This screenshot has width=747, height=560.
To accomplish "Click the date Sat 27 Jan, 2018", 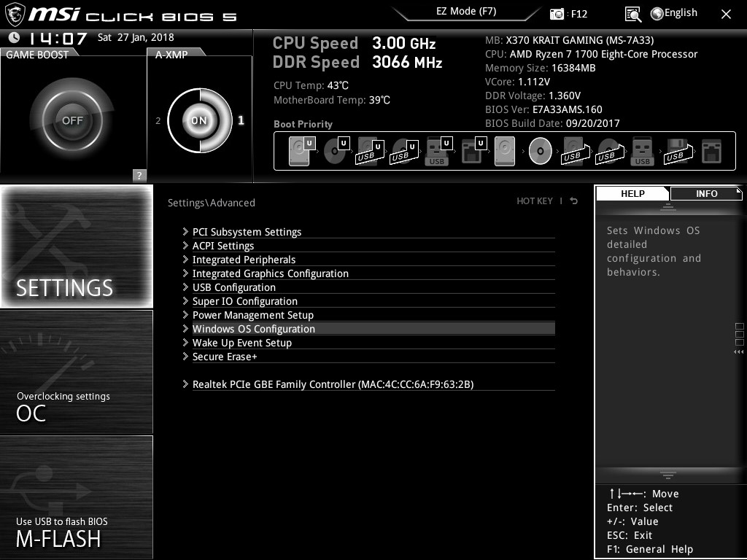I will [x=136, y=37].
